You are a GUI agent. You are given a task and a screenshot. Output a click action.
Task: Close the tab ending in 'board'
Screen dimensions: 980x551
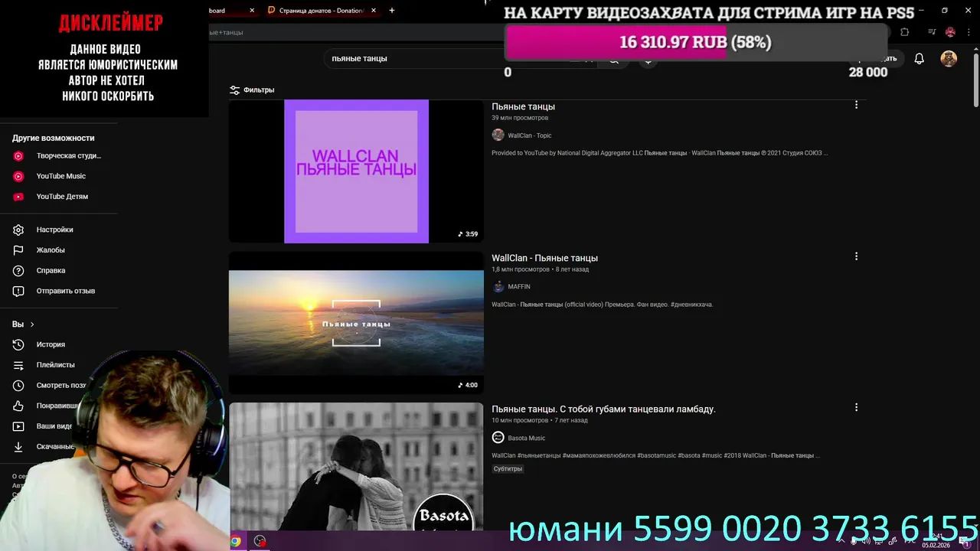(x=252, y=11)
